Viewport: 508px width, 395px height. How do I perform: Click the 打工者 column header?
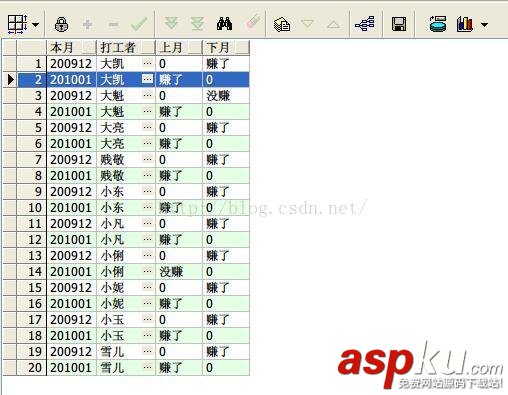pyautogui.click(x=126, y=47)
